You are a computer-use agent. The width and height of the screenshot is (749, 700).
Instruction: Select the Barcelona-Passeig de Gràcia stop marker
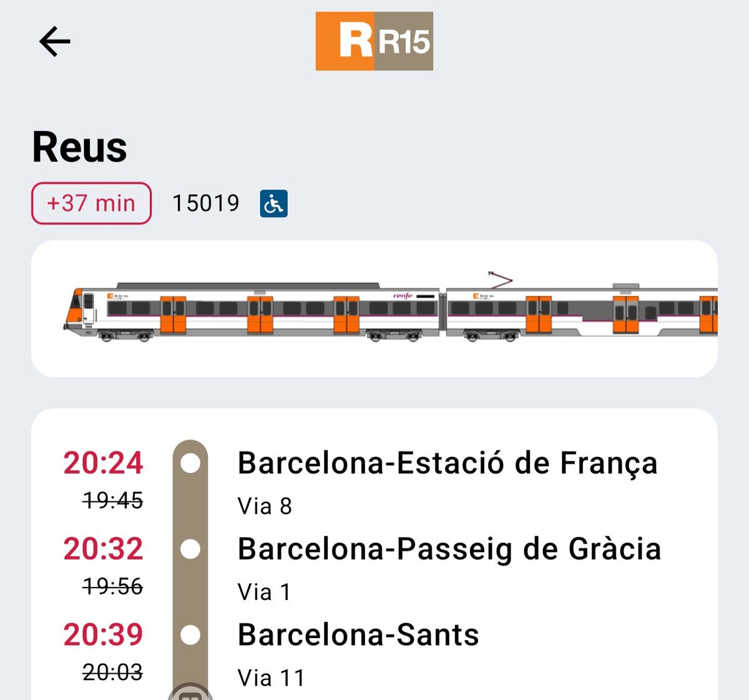click(x=190, y=549)
